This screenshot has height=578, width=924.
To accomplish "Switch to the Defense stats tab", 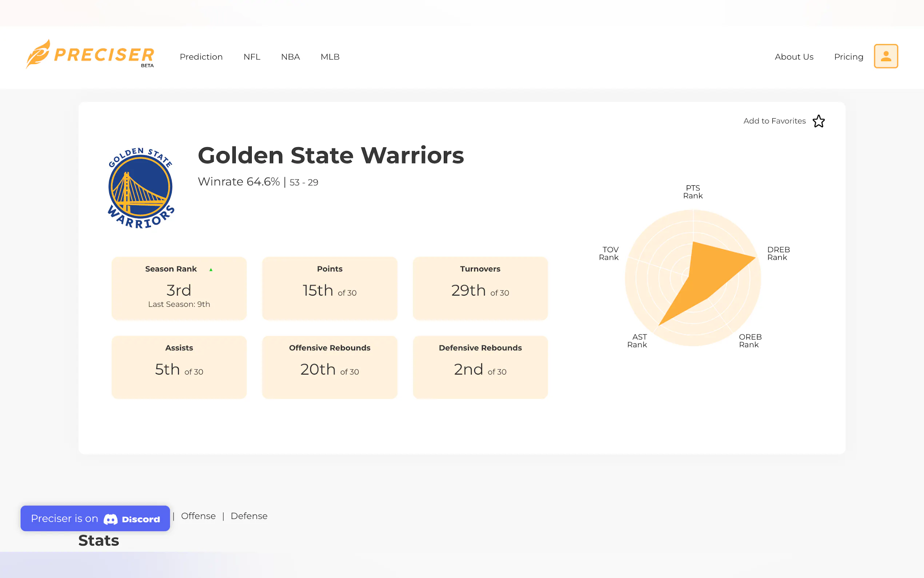I will (x=249, y=516).
